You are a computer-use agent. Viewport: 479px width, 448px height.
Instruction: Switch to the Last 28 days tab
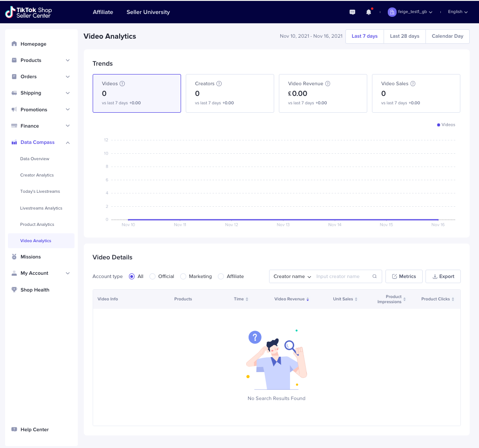405,36
